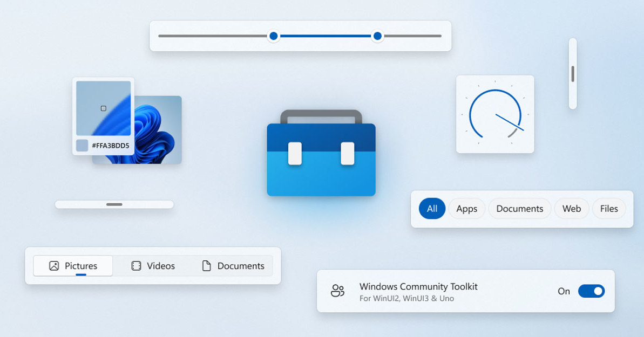The width and height of the screenshot is (644, 337).
Task: Click the people icon beside Windows Community Toolkit
Action: coord(337,291)
